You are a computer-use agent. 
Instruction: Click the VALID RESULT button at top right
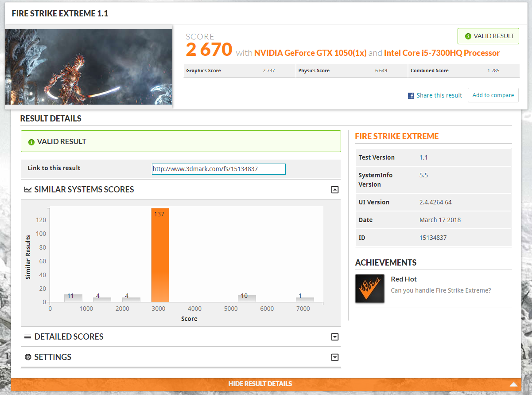point(488,36)
